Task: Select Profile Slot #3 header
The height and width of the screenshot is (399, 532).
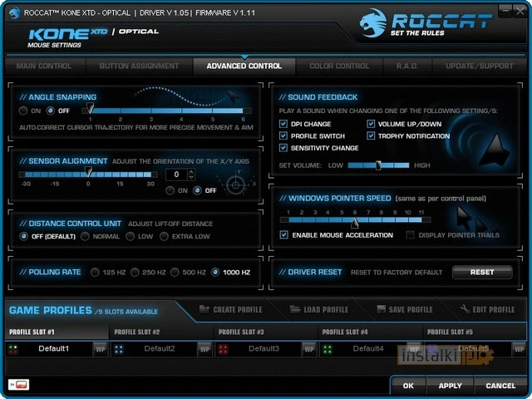Action: click(x=266, y=332)
